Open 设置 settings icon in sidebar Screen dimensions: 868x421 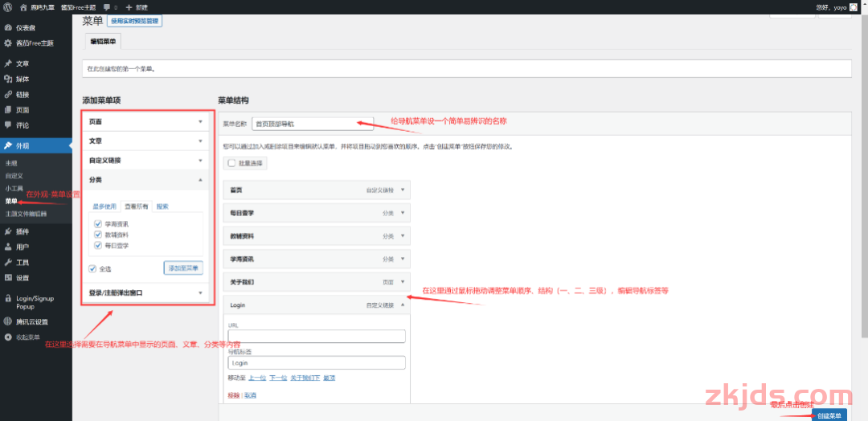pos(8,278)
